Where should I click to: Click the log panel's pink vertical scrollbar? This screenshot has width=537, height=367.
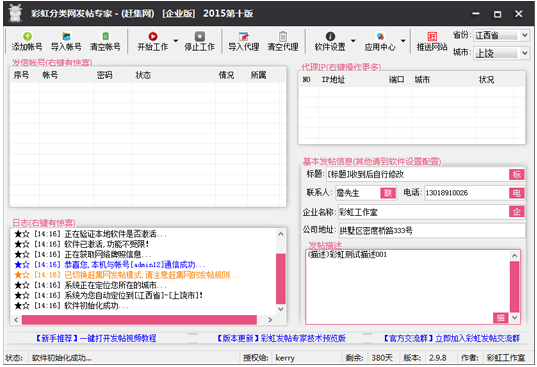(281, 279)
